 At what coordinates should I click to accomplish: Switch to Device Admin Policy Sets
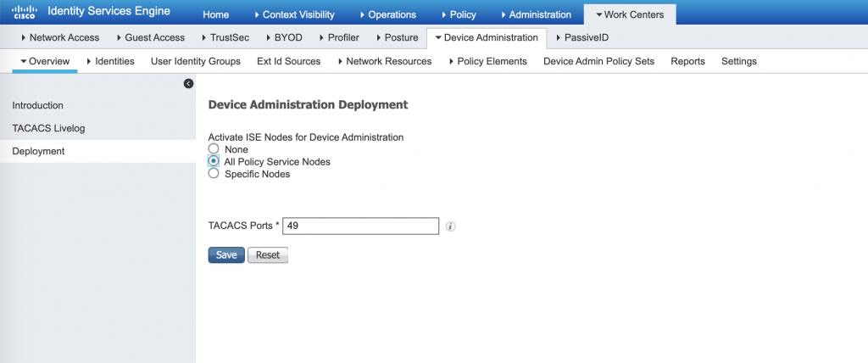pyautogui.click(x=599, y=62)
